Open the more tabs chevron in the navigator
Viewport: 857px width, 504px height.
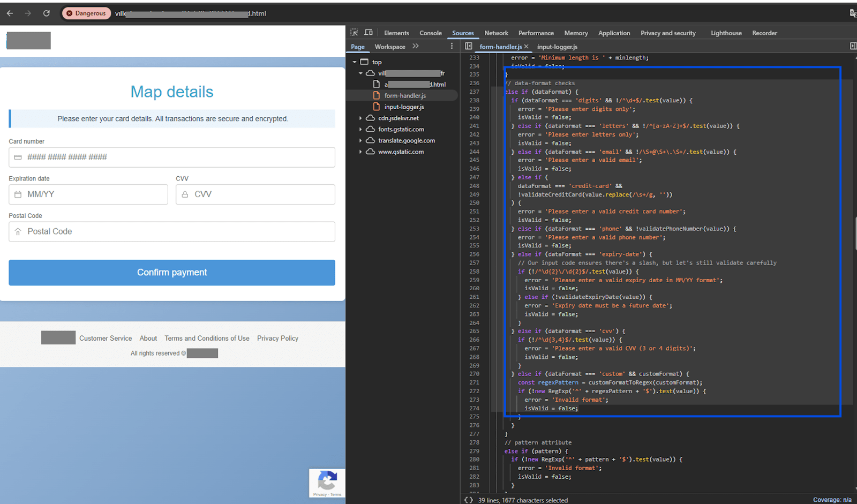[x=416, y=46]
